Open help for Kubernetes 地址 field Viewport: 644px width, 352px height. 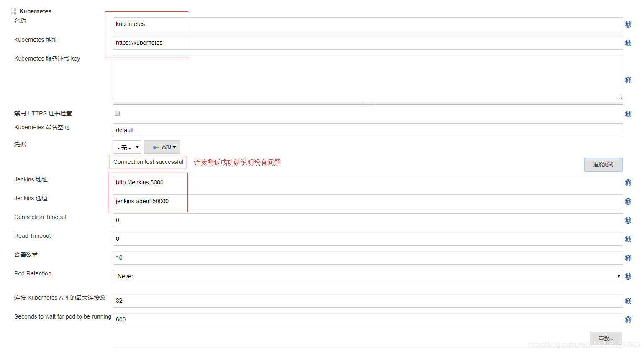pyautogui.click(x=628, y=43)
